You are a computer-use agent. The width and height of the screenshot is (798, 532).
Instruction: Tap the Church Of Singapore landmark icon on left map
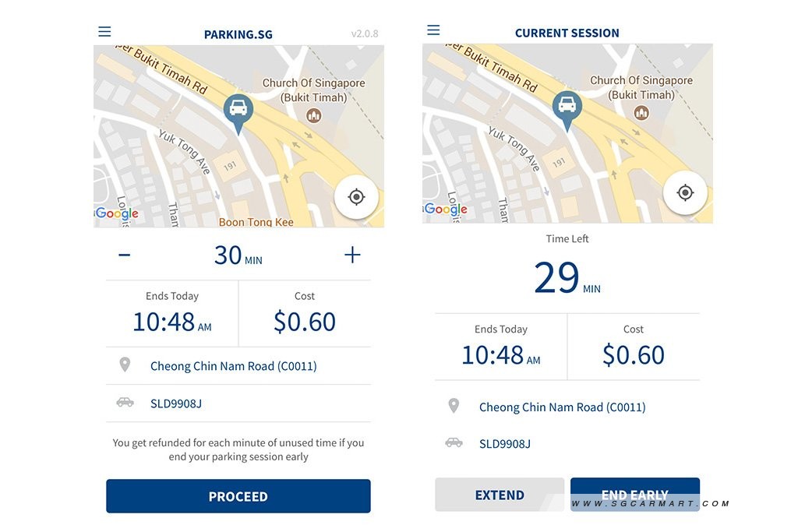coord(313,115)
